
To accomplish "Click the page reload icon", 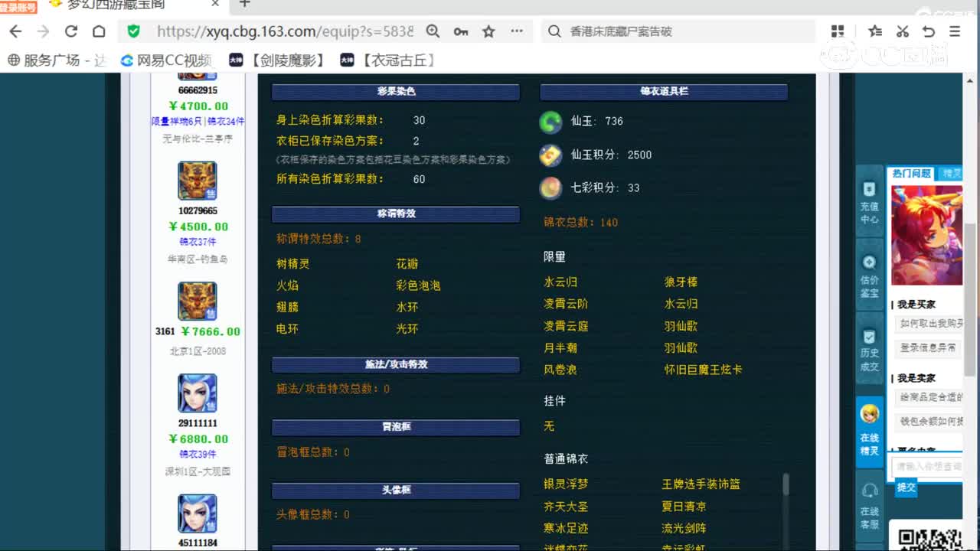I will tap(70, 31).
